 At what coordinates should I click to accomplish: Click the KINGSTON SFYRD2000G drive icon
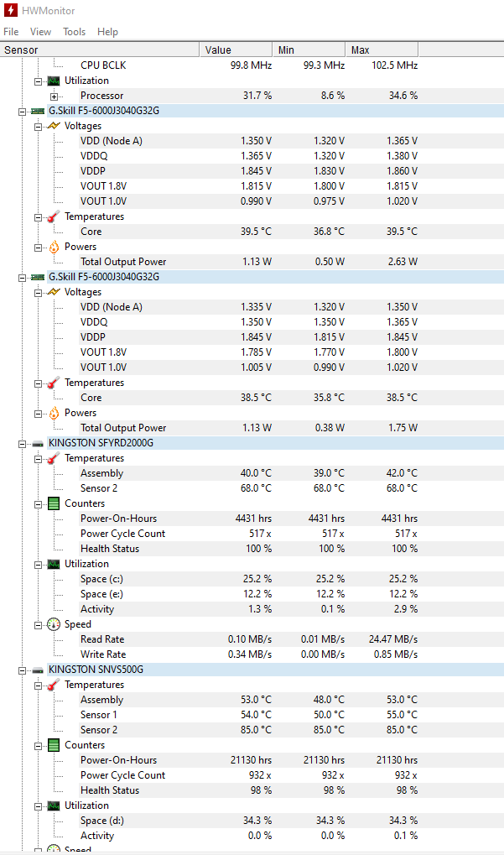[38, 443]
